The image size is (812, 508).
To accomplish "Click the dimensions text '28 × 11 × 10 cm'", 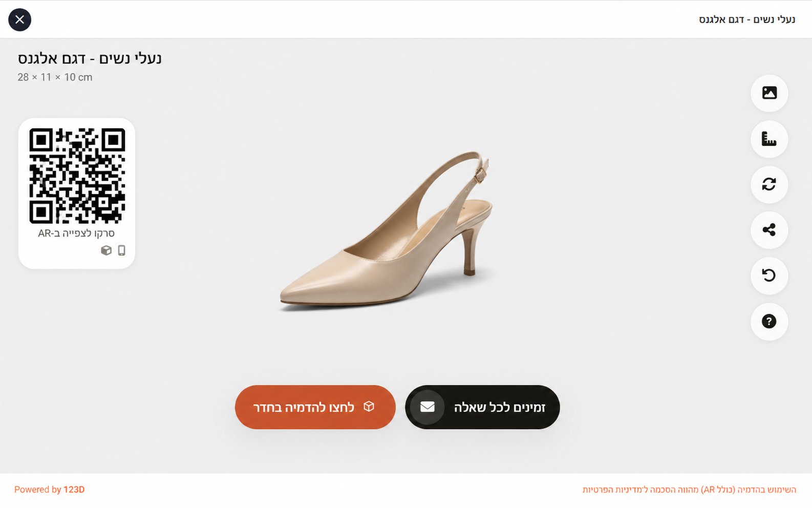I will click(x=55, y=77).
